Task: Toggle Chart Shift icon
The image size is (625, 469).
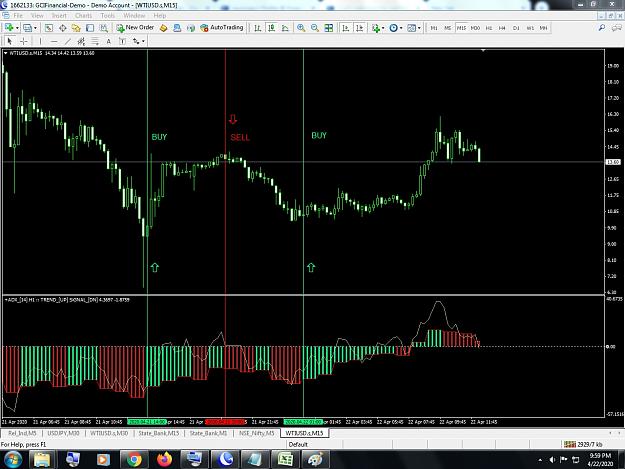Action: coord(360,28)
